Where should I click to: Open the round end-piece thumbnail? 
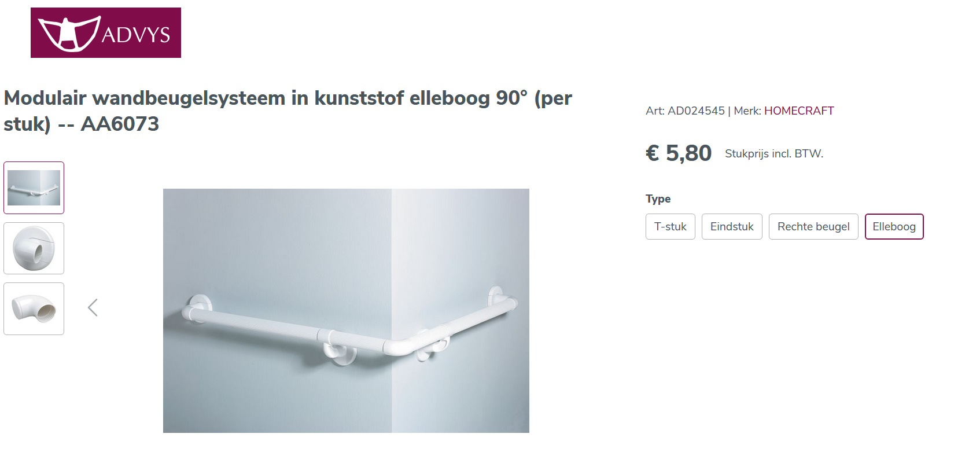point(34,248)
